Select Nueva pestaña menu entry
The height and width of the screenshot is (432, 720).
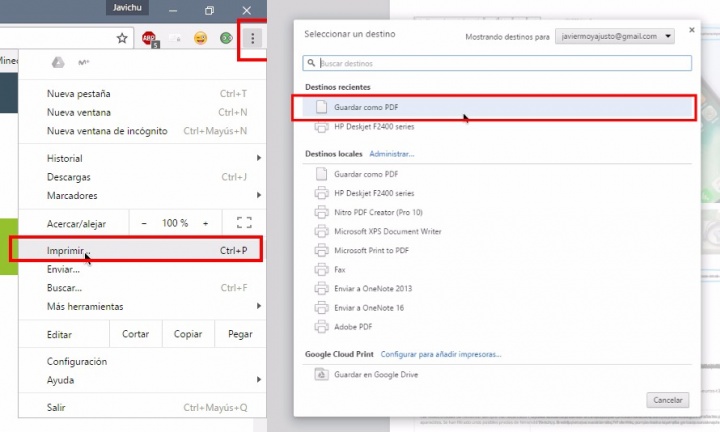pos(142,94)
